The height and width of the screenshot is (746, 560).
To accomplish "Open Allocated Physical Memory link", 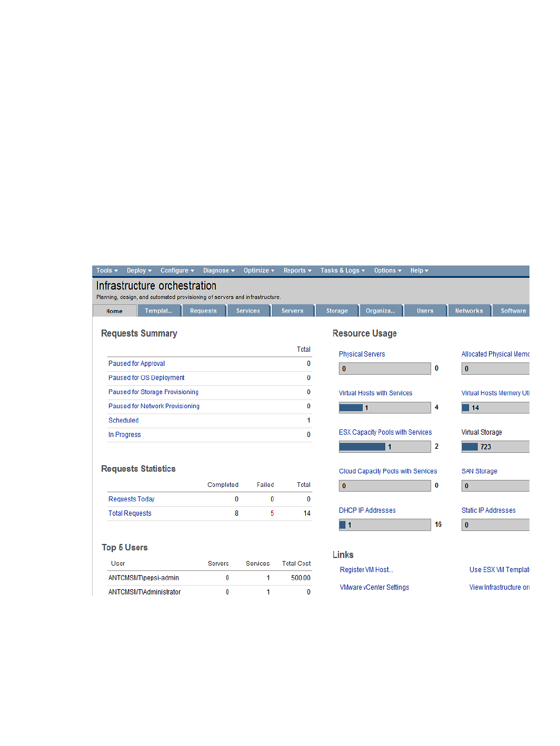I will [x=495, y=354].
